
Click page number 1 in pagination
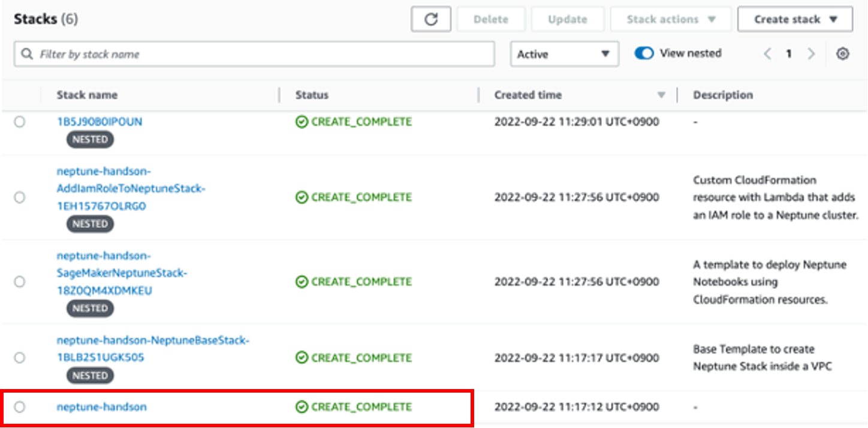pyautogui.click(x=789, y=54)
